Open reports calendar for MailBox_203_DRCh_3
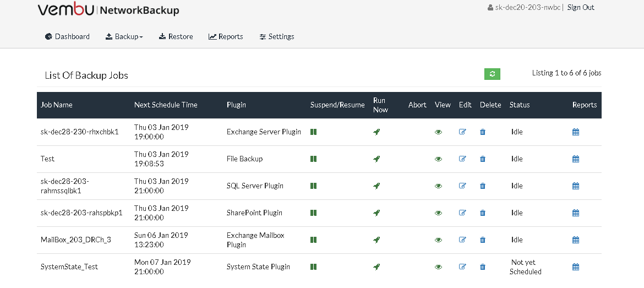The height and width of the screenshot is (288, 644). coord(576,240)
